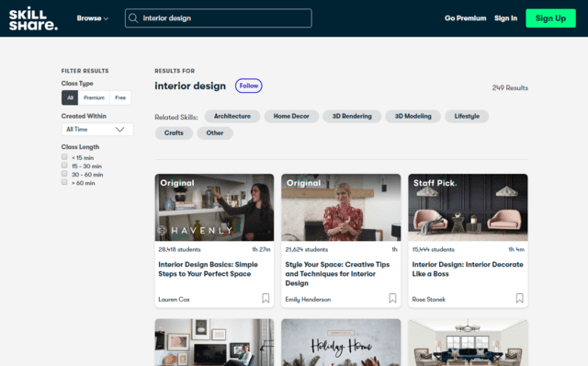Click the Skillshare logo
The height and width of the screenshot is (366, 588).
click(x=33, y=18)
